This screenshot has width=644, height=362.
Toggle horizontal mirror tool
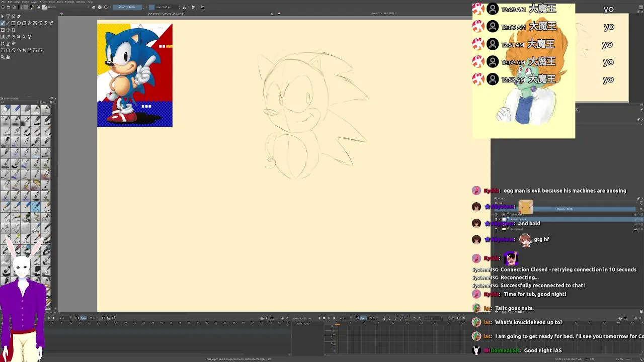[184, 7]
